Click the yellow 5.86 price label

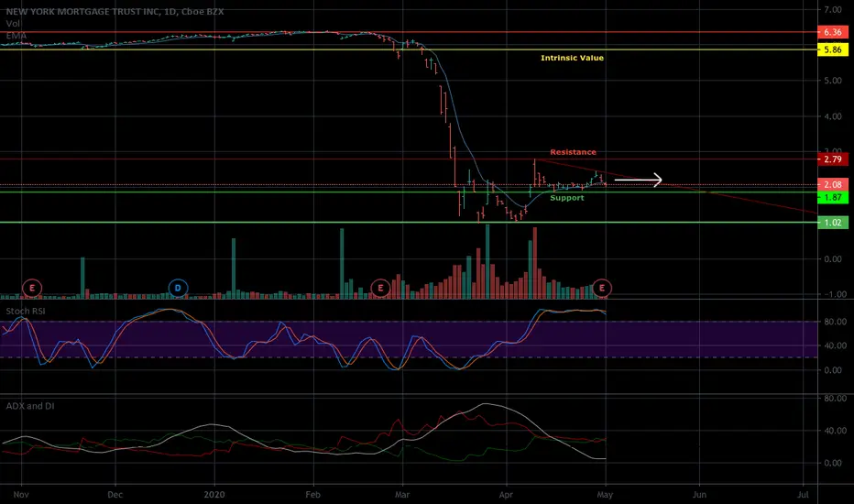click(833, 49)
